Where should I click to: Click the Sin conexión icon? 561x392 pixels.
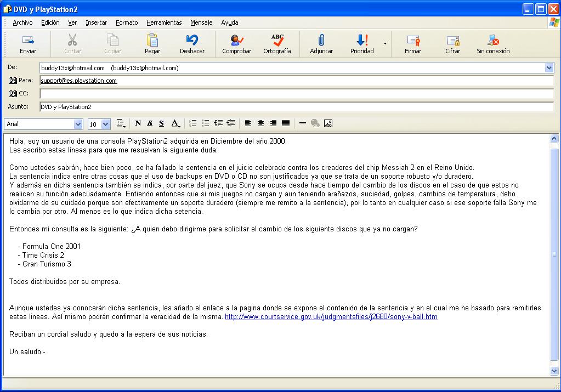click(494, 39)
